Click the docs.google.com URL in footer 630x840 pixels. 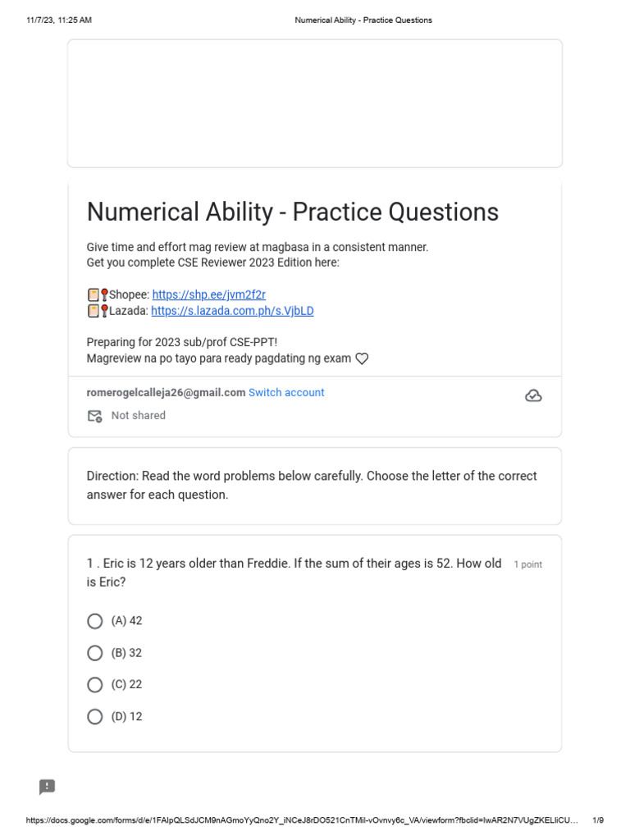[303, 820]
